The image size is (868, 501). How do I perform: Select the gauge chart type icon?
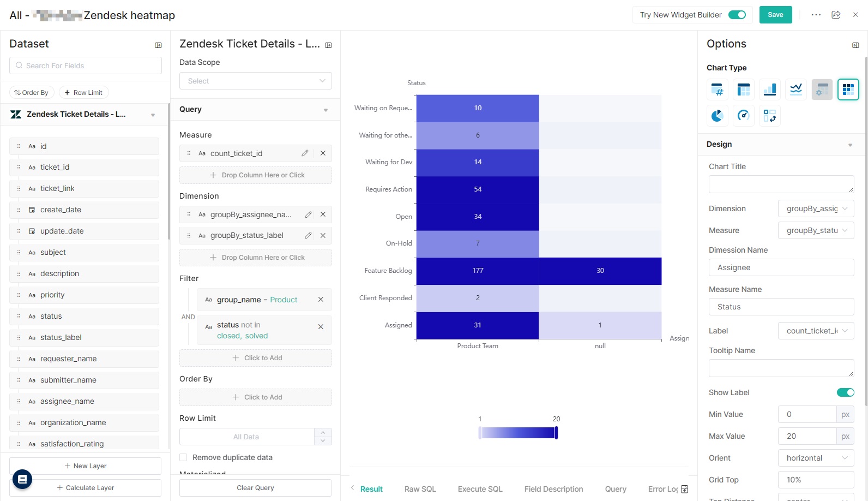click(x=743, y=116)
